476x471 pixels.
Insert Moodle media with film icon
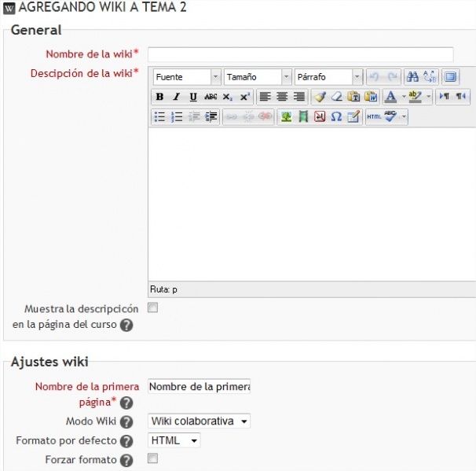pos(303,116)
